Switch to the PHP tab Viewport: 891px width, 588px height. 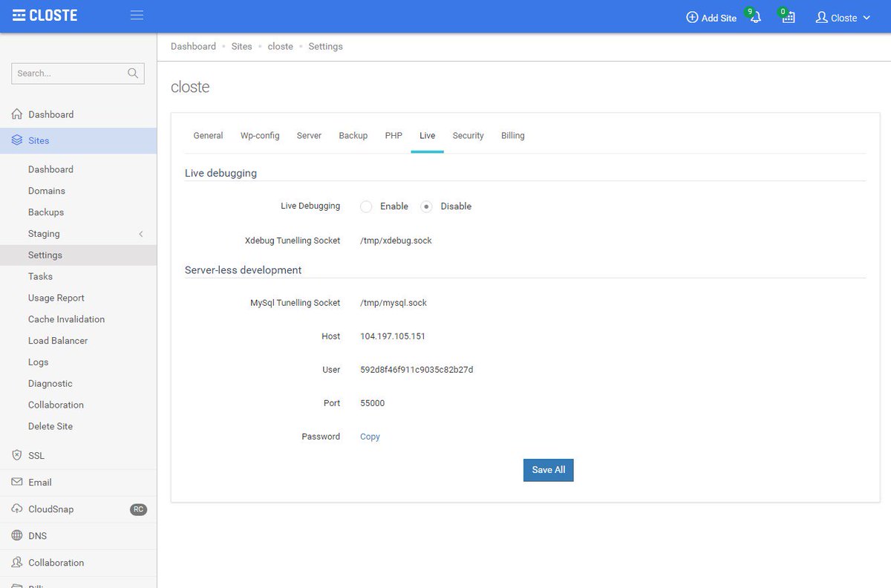(394, 136)
